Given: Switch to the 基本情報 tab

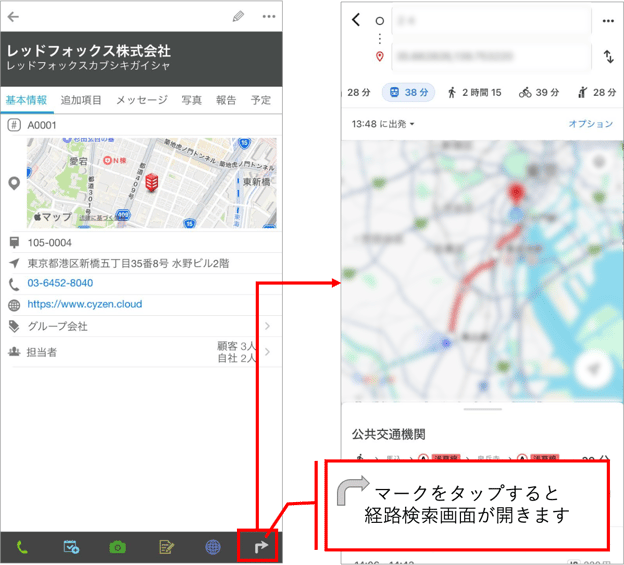Looking at the screenshot, I should coord(26,100).
